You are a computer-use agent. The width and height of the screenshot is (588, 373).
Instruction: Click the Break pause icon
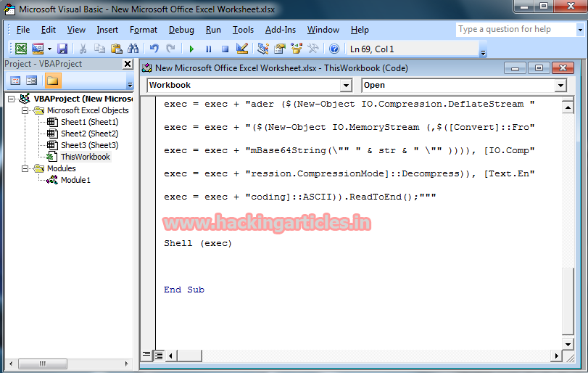(209, 49)
